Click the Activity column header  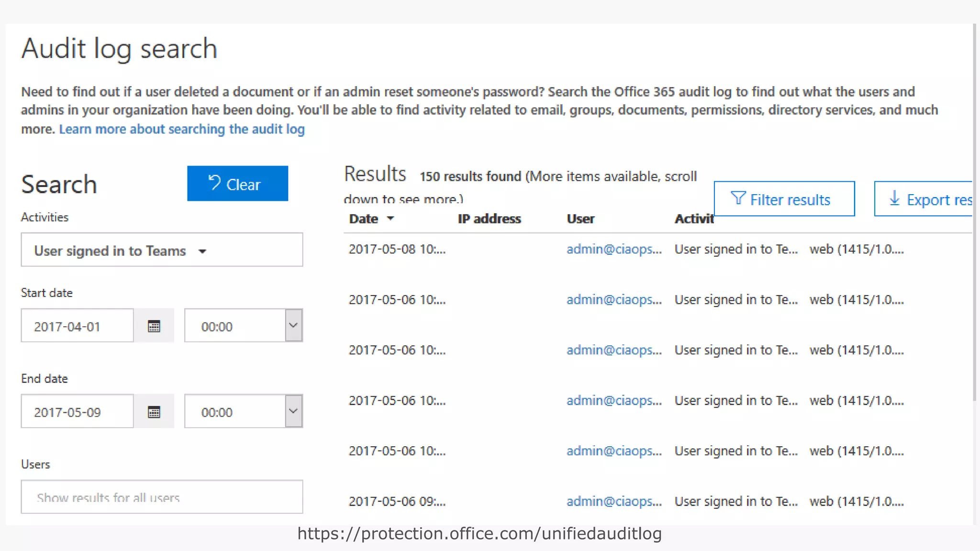tap(694, 219)
